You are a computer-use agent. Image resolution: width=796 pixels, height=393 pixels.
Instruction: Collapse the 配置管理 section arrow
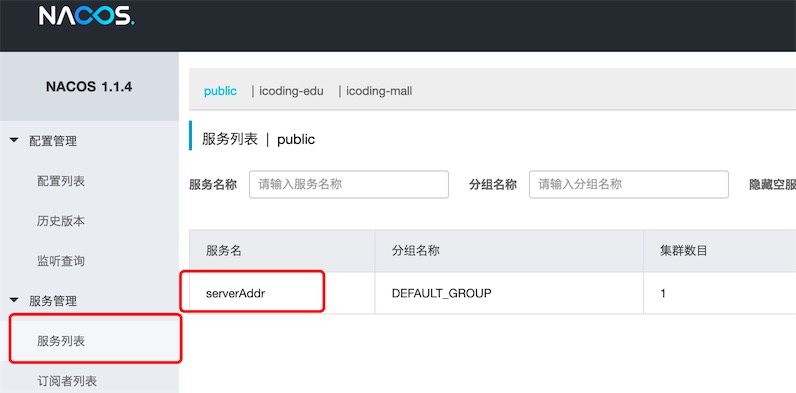pos(15,140)
